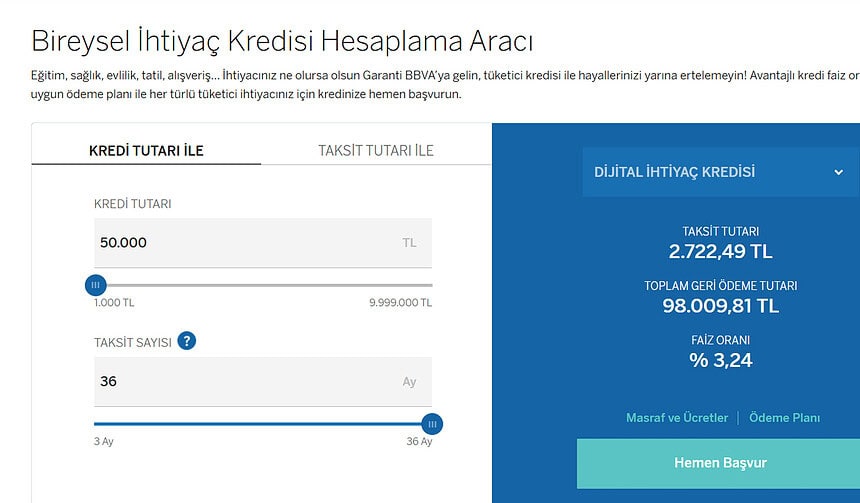Screen dimensions: 860x503
Task: Switch to the Kredi Tutarı İle tab
Action: 146,150
